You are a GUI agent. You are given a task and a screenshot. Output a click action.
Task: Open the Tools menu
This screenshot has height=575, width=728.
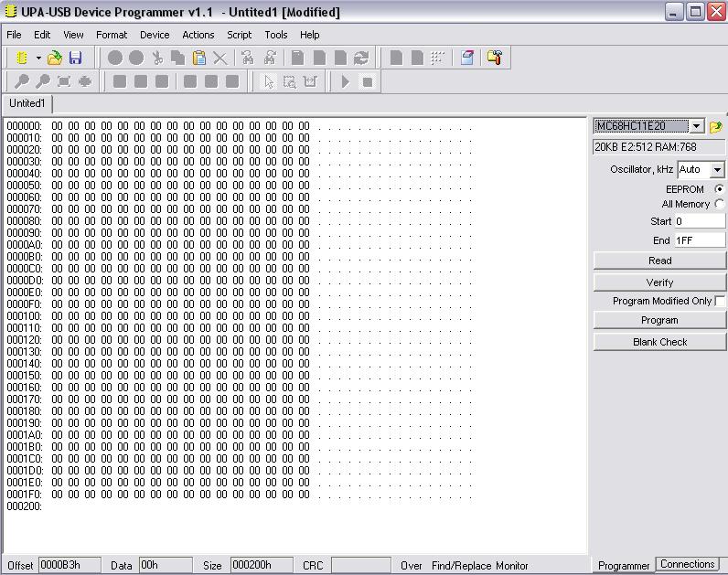click(276, 35)
